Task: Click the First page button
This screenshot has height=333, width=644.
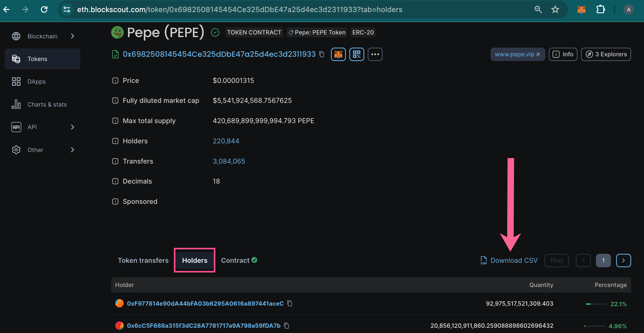Action: pos(557,260)
